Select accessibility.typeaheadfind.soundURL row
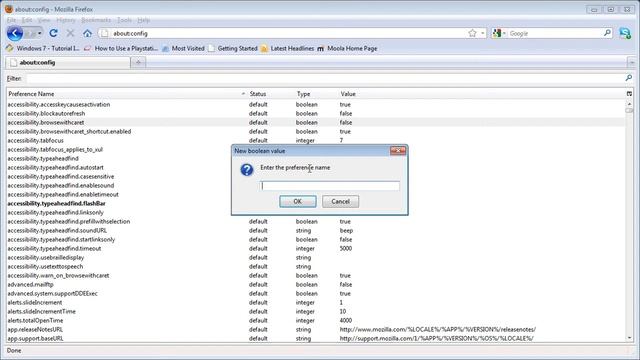 point(316,230)
